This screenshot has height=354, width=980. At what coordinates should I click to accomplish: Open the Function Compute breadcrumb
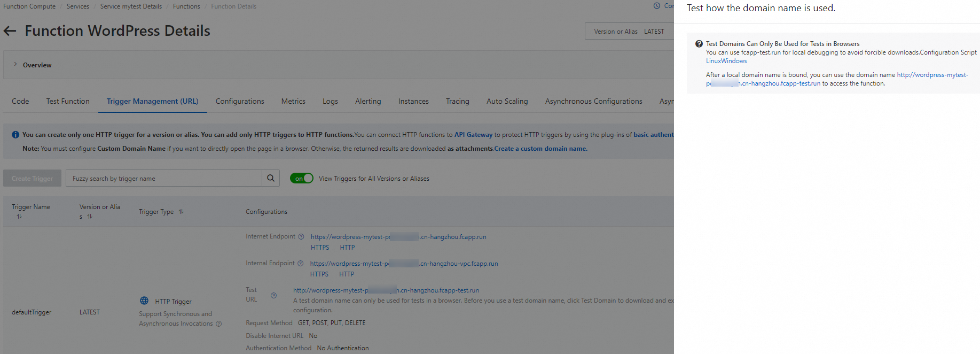point(29,6)
